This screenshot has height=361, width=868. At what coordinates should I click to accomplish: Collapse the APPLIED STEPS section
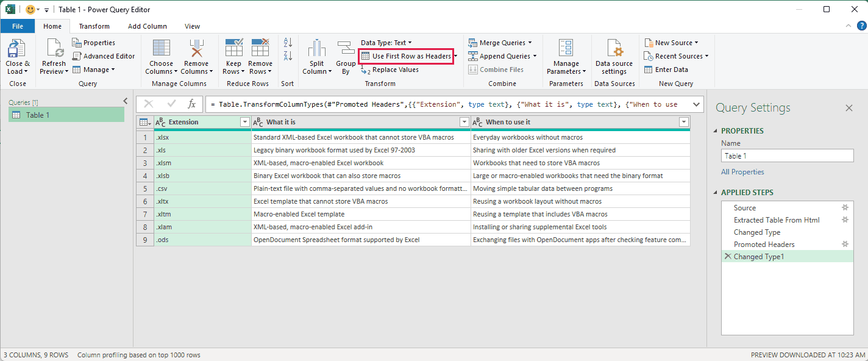coord(715,193)
